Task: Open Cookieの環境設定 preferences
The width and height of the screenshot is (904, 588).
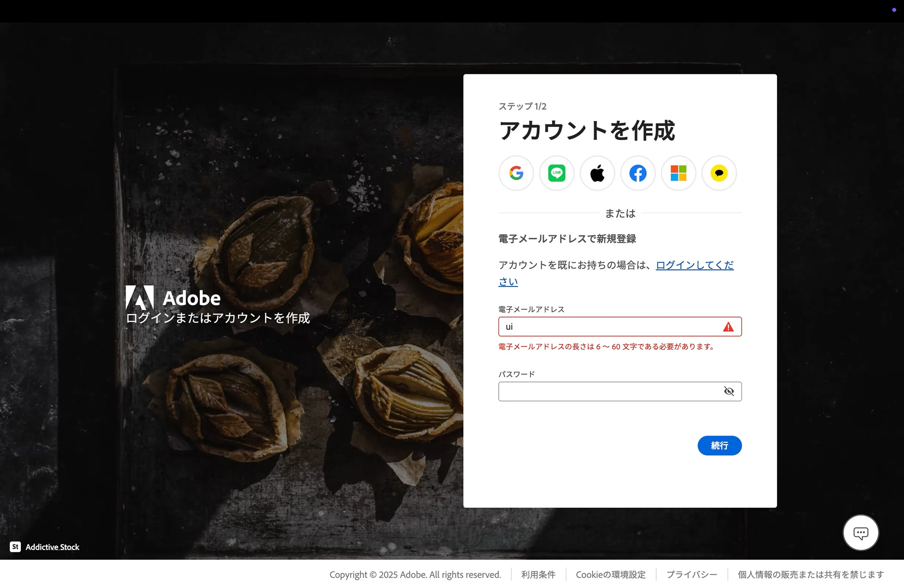Action: click(610, 574)
